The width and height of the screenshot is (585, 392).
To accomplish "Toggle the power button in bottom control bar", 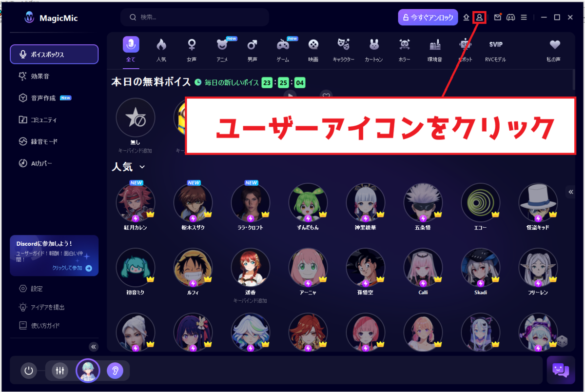I will pyautogui.click(x=28, y=371).
